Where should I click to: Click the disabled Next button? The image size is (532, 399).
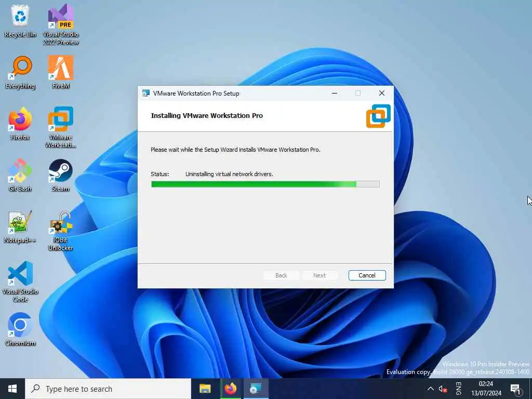pyautogui.click(x=320, y=275)
